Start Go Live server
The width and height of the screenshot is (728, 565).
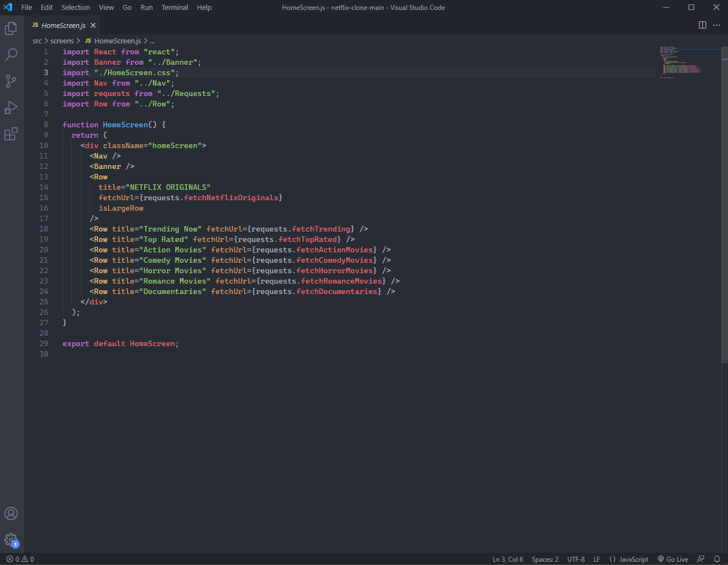[673, 559]
